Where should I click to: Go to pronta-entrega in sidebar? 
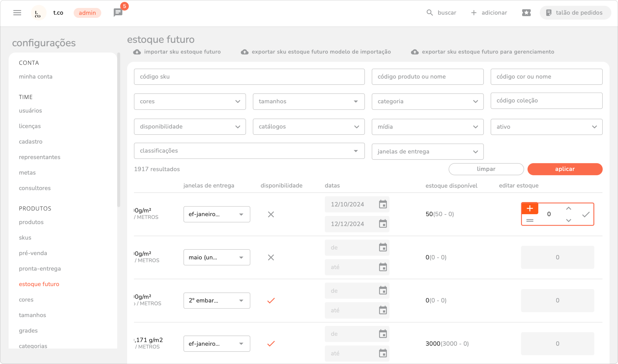tap(40, 269)
